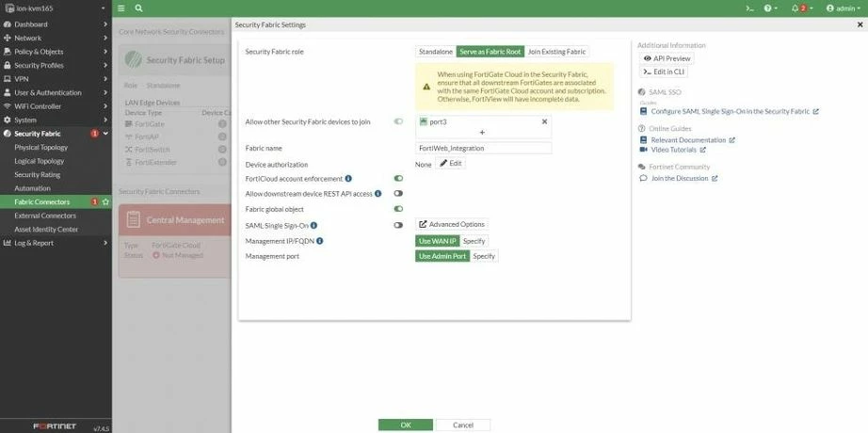The image size is (868, 433).
Task: Select Serve as Fabric Root role
Action: (x=490, y=52)
